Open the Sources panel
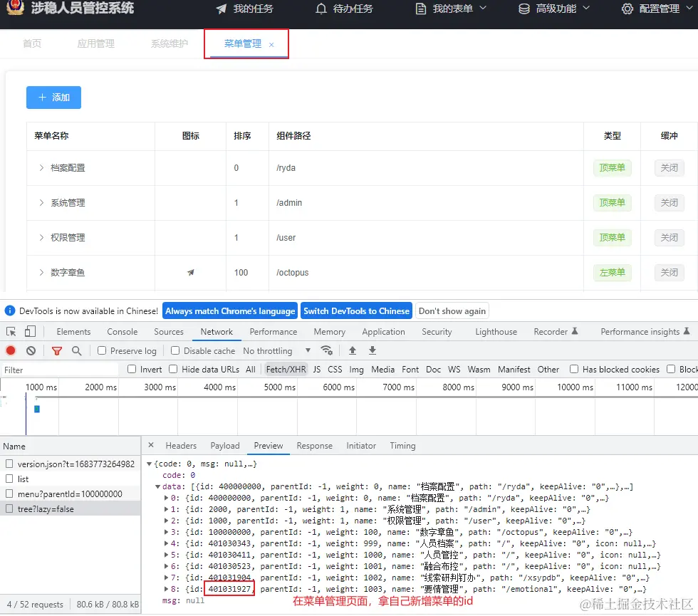This screenshot has width=698, height=616. pyautogui.click(x=169, y=332)
